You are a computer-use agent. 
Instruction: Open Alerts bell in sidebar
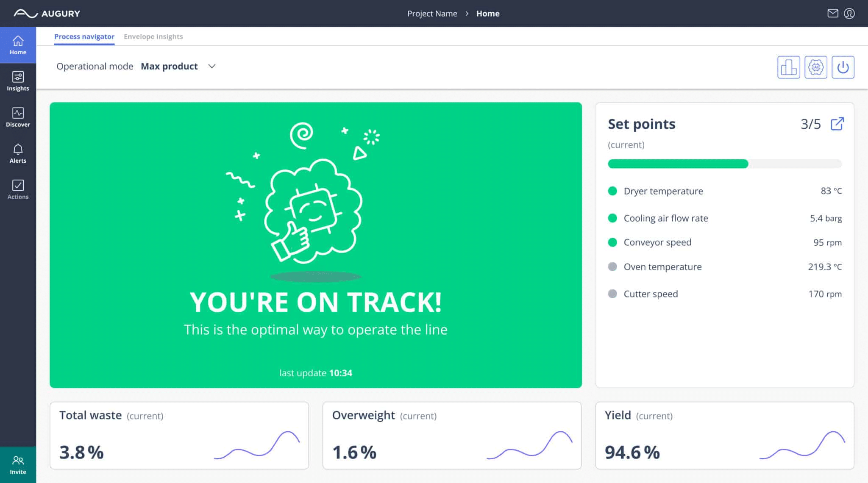point(18,153)
